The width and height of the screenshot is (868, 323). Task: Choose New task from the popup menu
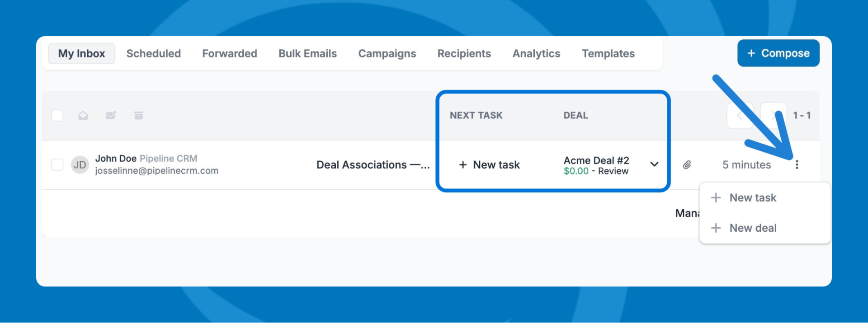point(753,198)
